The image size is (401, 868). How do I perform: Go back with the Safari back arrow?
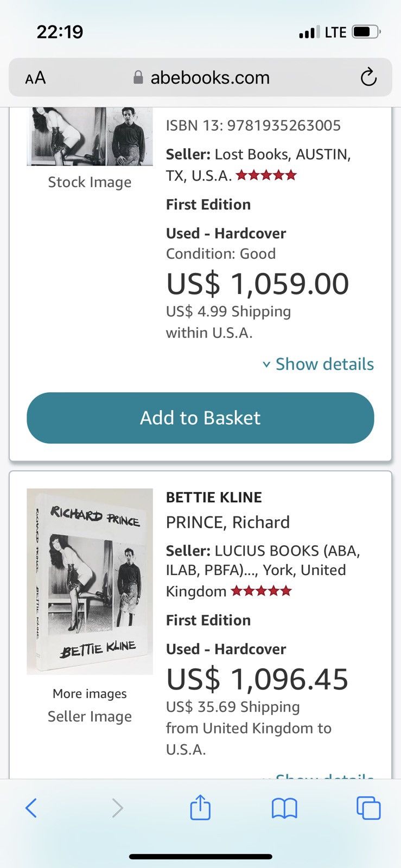coord(31,808)
